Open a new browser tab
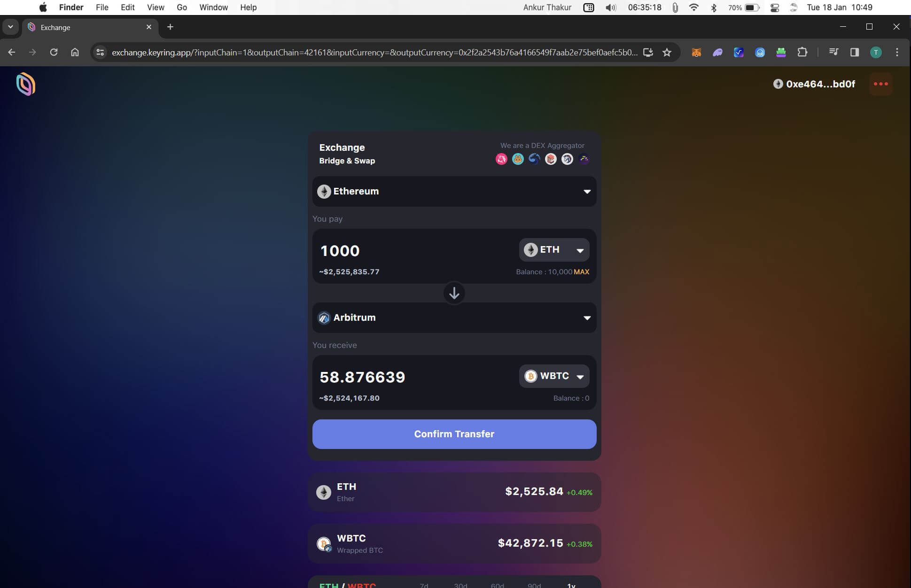Screen dimensions: 911x588 pyautogui.click(x=170, y=27)
